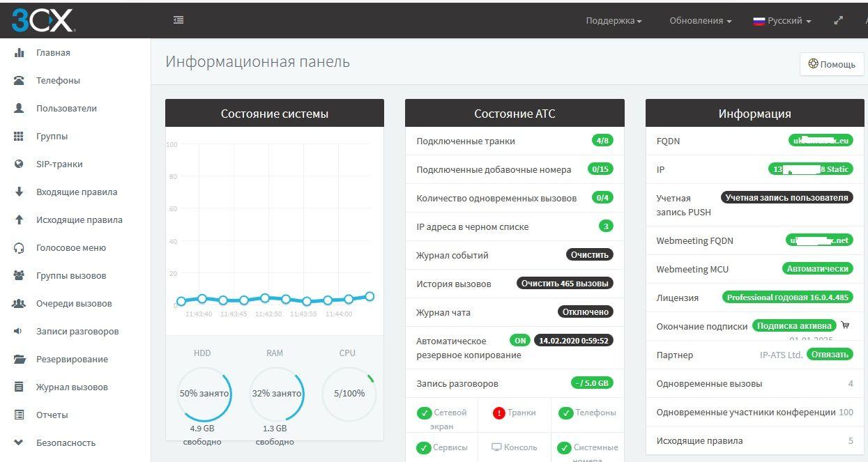Click the Help button
The width and height of the screenshot is (868, 462).
pos(831,64)
